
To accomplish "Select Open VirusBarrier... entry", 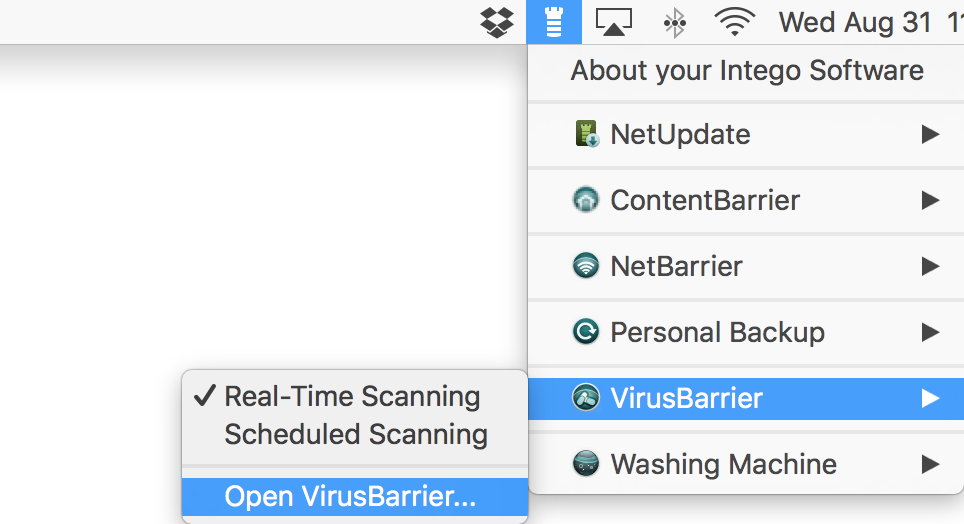I will [x=355, y=497].
